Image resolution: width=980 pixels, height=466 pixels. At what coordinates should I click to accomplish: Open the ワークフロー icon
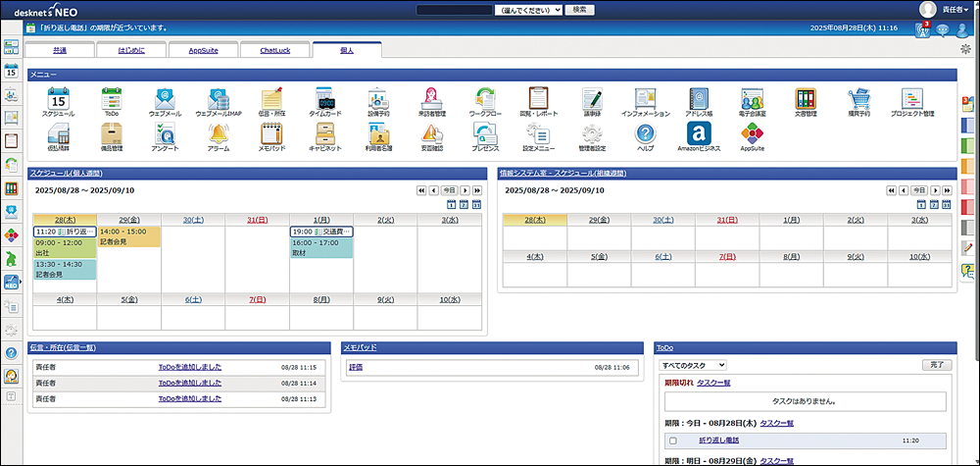click(x=484, y=99)
